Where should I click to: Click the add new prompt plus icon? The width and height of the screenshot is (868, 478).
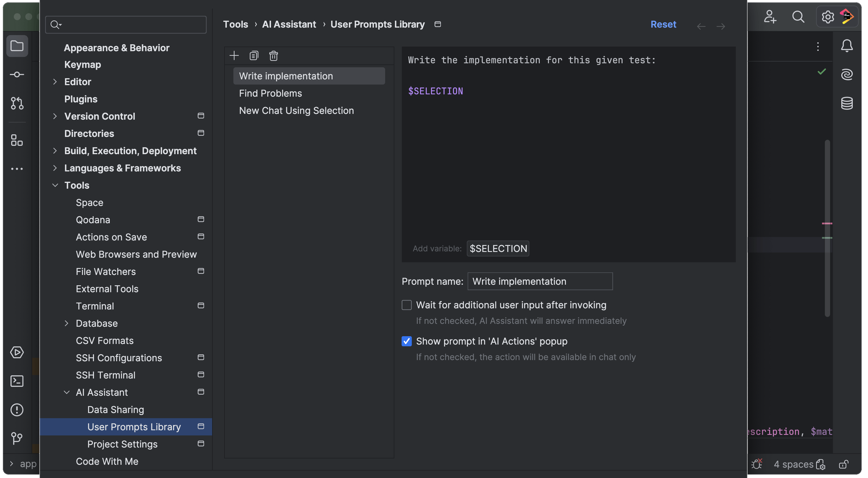tap(234, 56)
